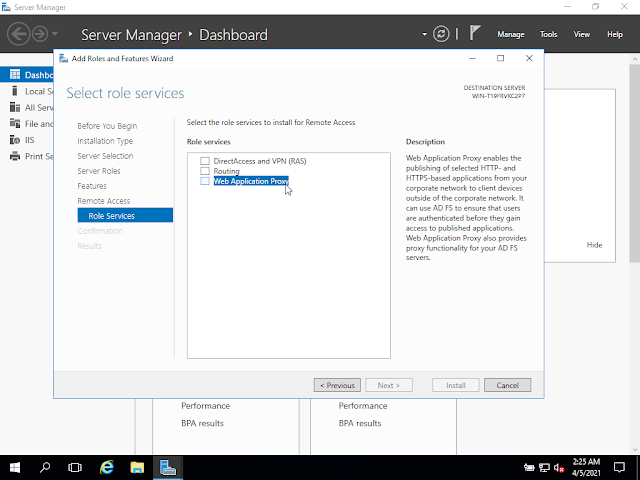
Task: Select the File and Storage Services icon
Action: (x=15, y=123)
